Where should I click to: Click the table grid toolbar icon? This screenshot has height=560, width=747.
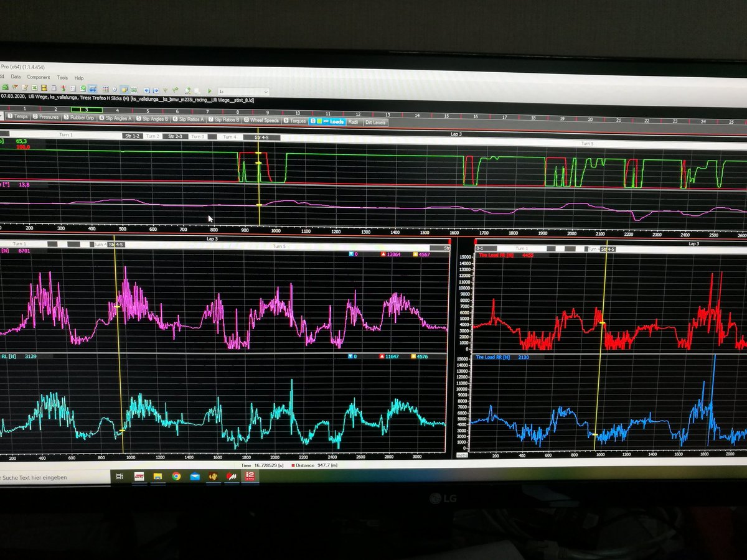point(105,90)
